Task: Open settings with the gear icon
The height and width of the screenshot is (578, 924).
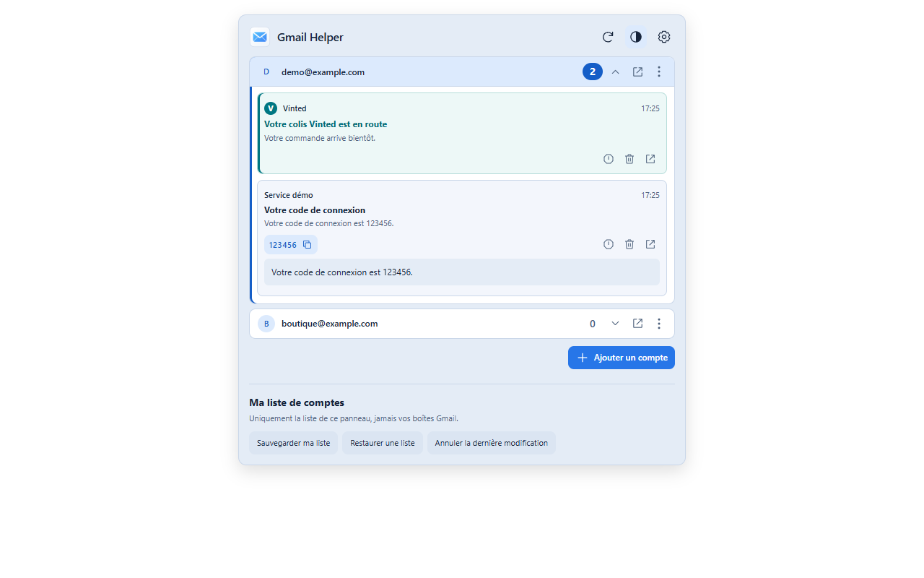Action: (664, 37)
